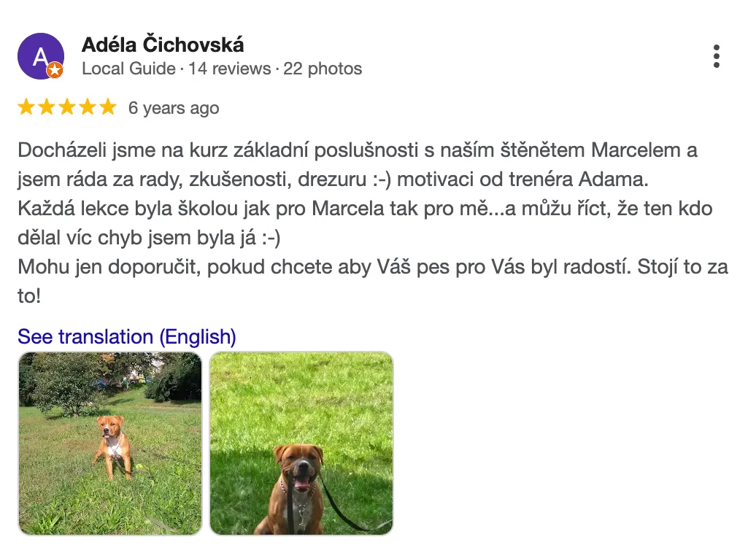Click the "14 reviews" count text
Image resolution: width=756 pixels, height=553 pixels.
click(229, 69)
